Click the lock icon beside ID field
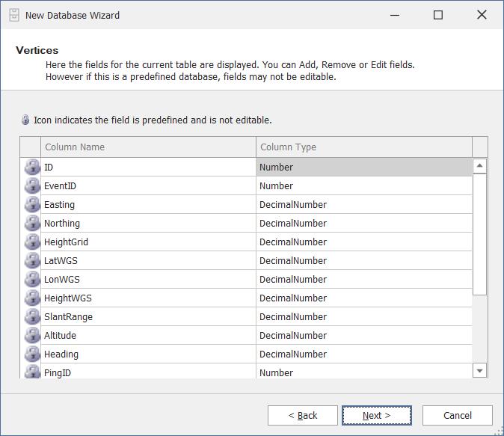 point(32,167)
